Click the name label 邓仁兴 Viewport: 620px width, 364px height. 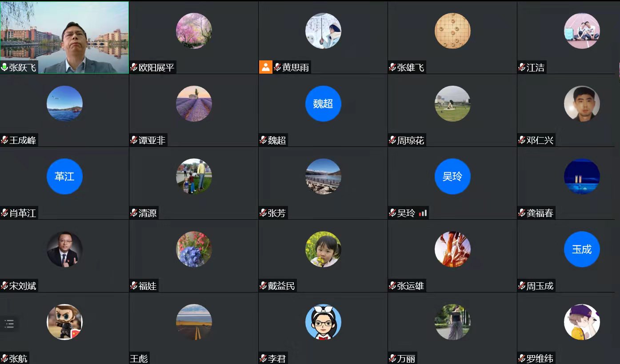[540, 140]
